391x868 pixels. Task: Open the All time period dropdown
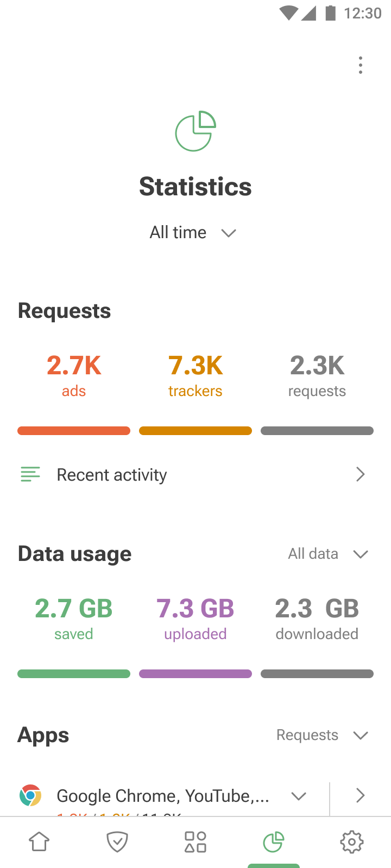click(193, 233)
